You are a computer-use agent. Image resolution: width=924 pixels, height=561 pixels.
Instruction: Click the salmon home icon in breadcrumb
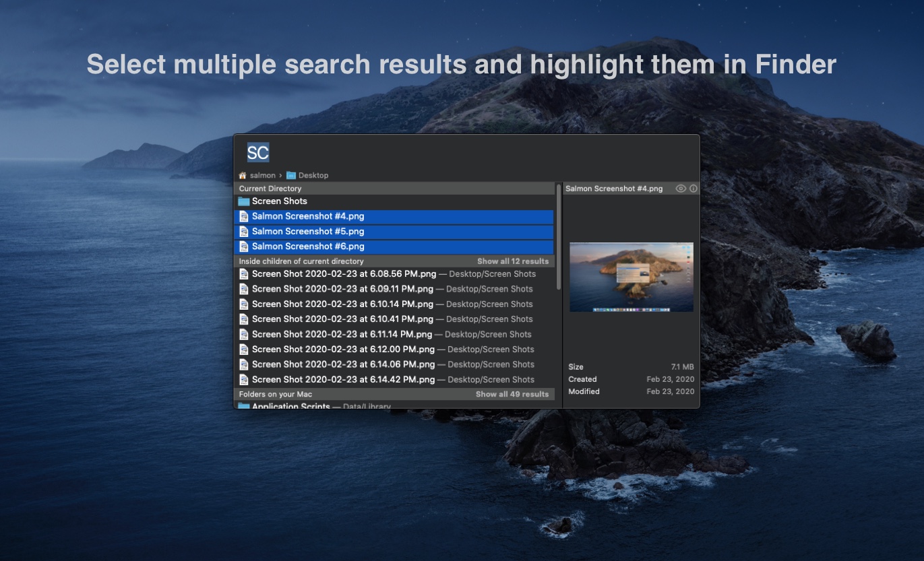[x=243, y=175]
